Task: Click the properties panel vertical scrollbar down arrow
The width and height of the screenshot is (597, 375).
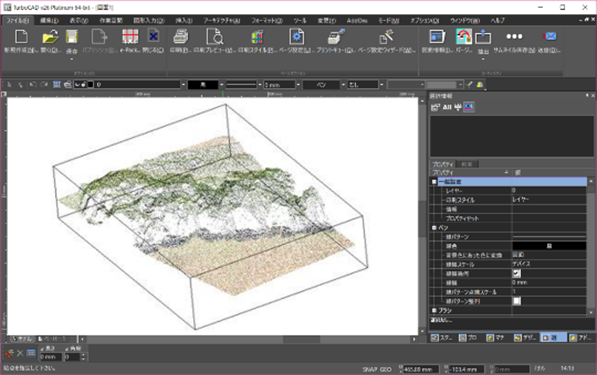Action: coord(591,312)
